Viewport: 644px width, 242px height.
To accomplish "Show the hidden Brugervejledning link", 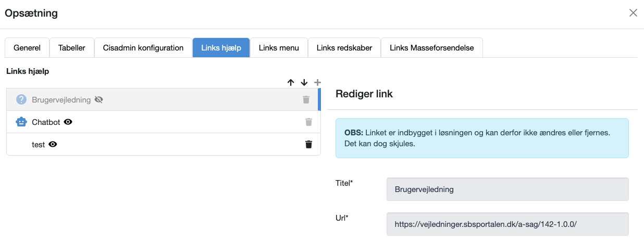I will click(x=98, y=99).
